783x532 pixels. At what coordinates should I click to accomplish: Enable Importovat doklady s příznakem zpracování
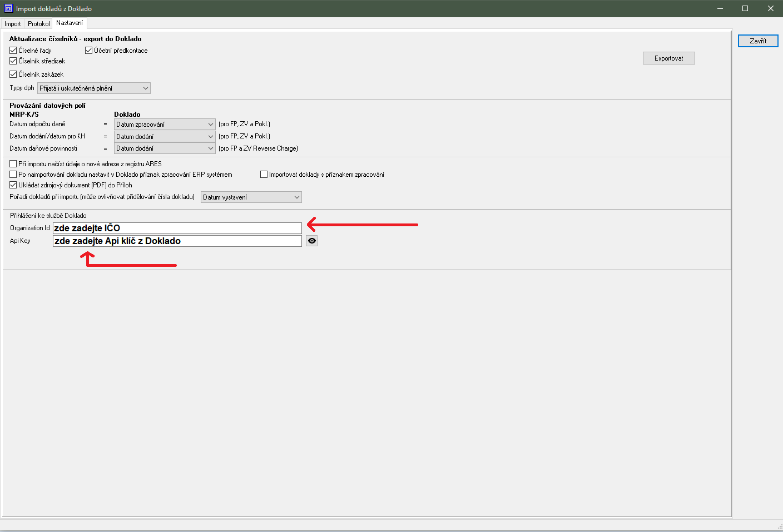click(x=264, y=175)
